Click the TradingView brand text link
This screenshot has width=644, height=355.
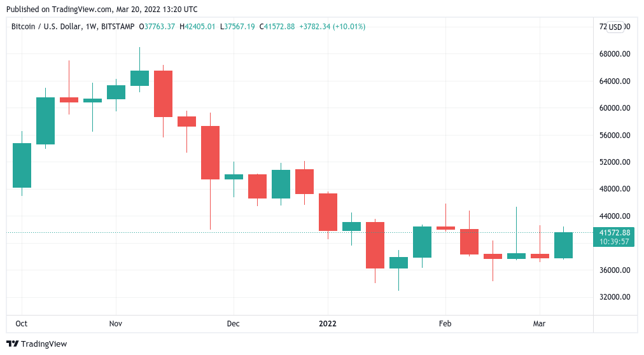point(44,344)
